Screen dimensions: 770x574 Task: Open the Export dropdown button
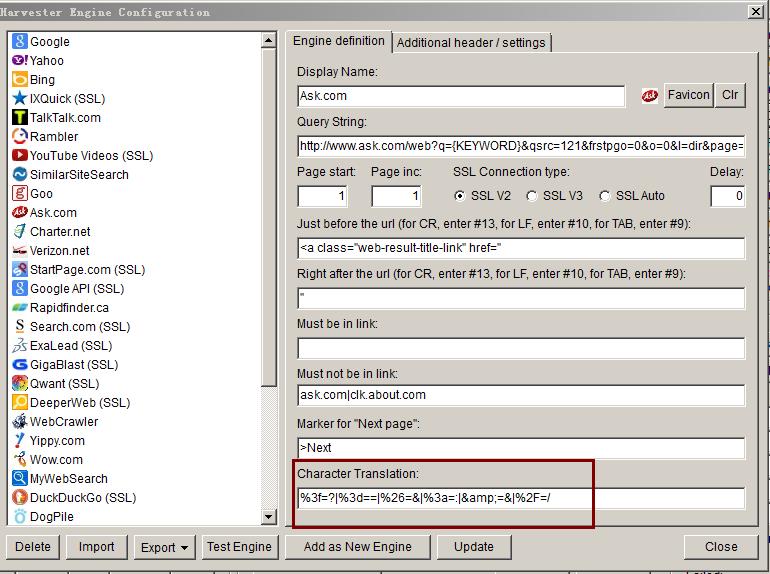click(x=164, y=547)
